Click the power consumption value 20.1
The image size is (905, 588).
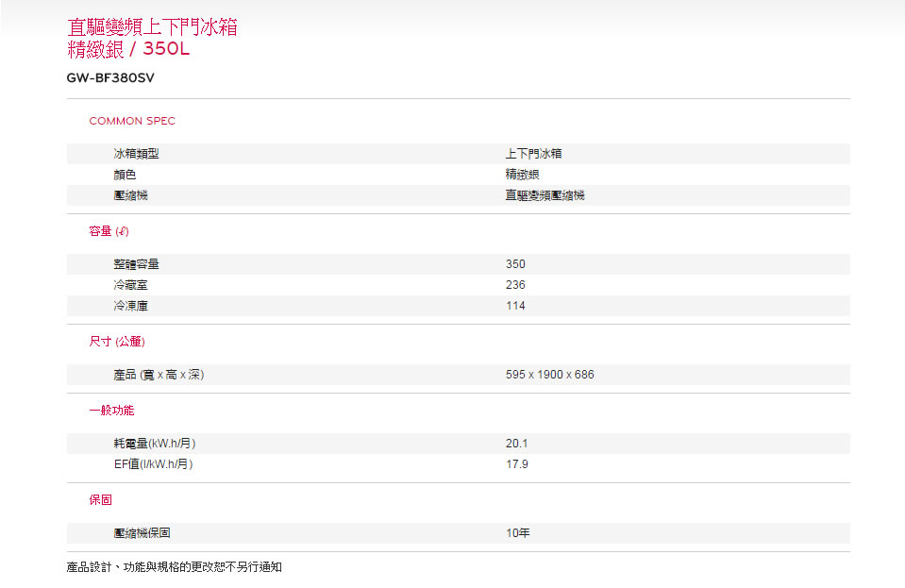coord(516,444)
